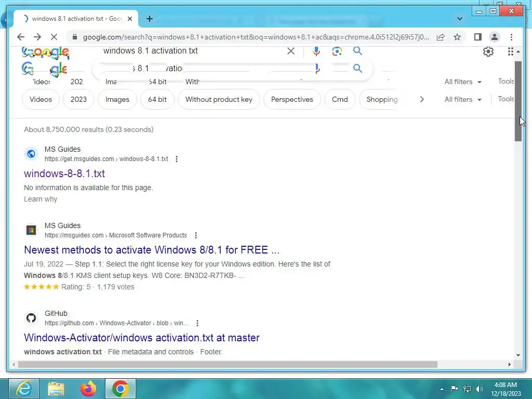
Task: Click the vertical scrollbar thumb
Action: pyautogui.click(x=518, y=101)
